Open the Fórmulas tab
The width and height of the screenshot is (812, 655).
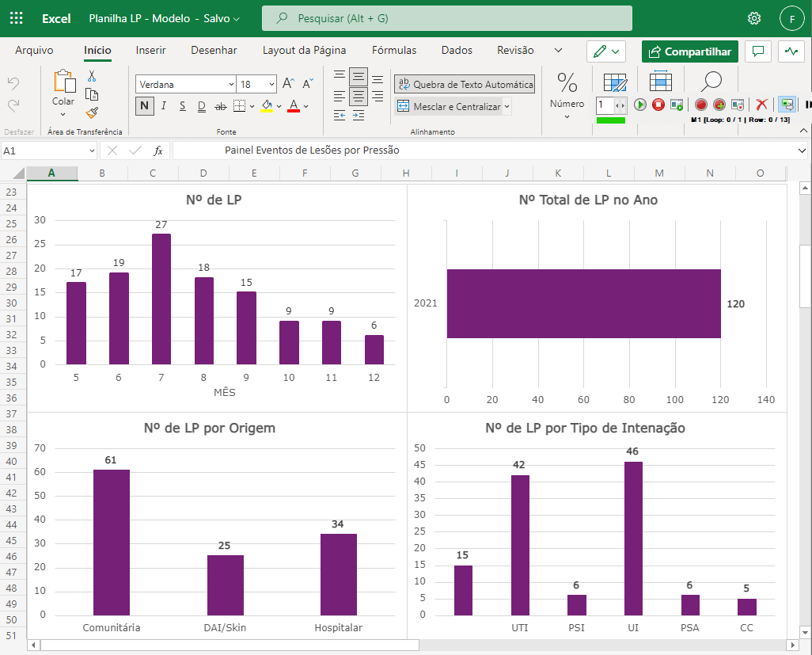394,50
